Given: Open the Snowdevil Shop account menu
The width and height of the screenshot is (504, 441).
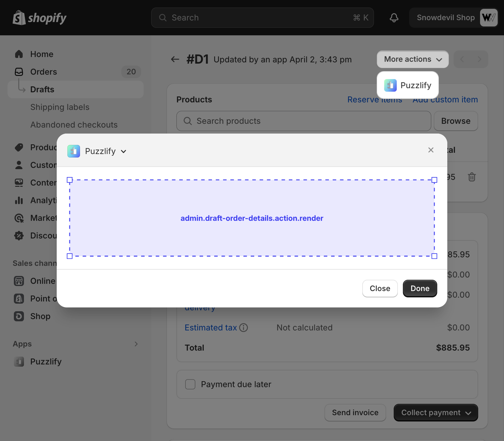Looking at the screenshot, I should point(454,18).
